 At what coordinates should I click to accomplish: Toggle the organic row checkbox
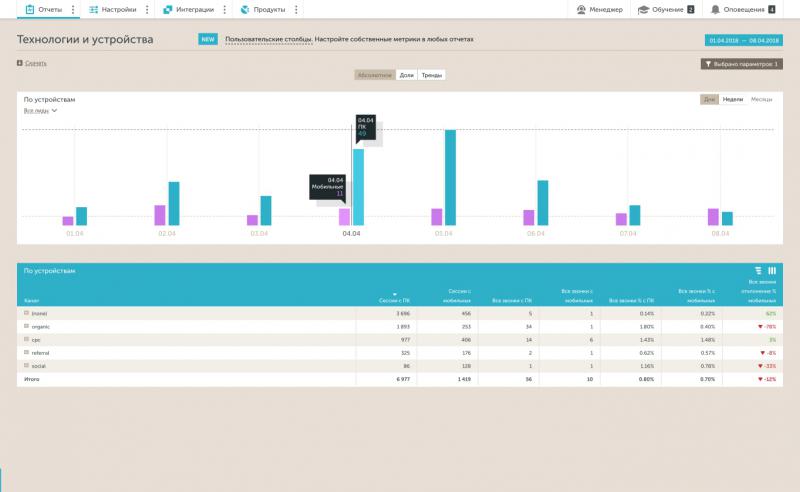(27, 326)
